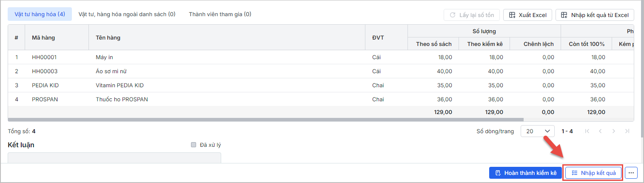Click the Tên hàng column header

coord(108,37)
